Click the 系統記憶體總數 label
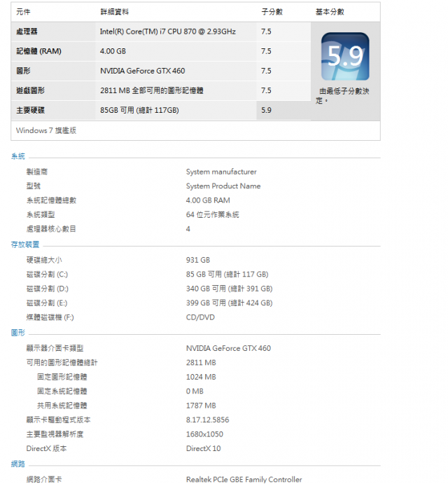448x484 pixels. (51, 200)
